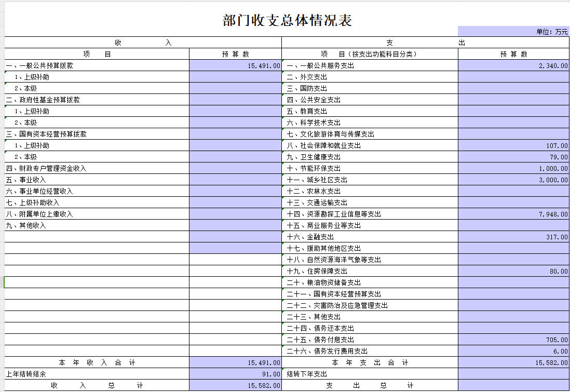Select the 十二、农林水支出 cell

tap(370, 191)
